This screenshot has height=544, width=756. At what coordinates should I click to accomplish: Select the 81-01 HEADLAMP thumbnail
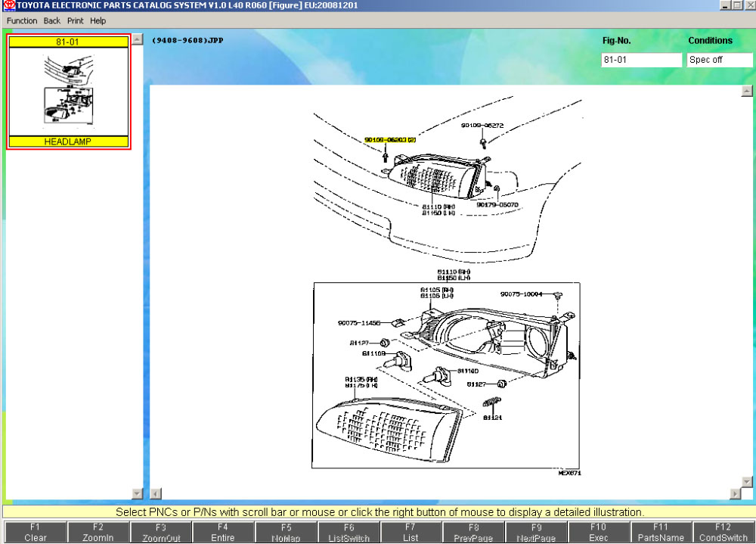click(x=69, y=92)
